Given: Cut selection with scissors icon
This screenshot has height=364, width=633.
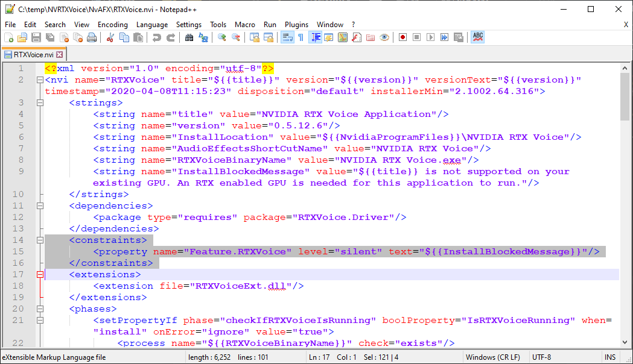Looking at the screenshot, I should 110,37.
